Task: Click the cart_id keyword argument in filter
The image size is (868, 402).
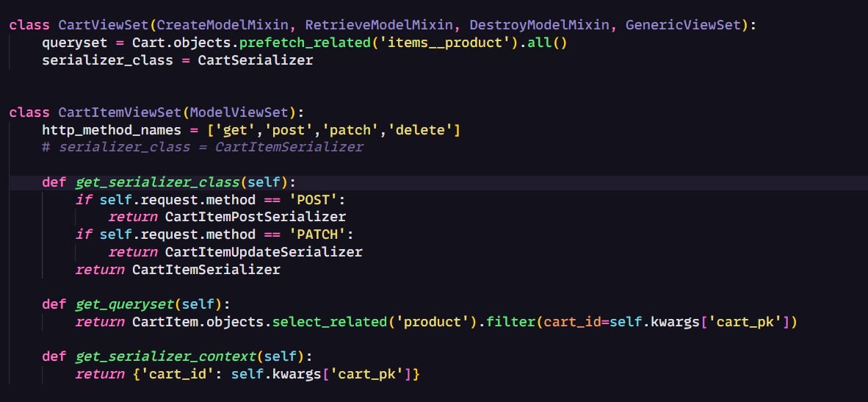Action: point(572,323)
